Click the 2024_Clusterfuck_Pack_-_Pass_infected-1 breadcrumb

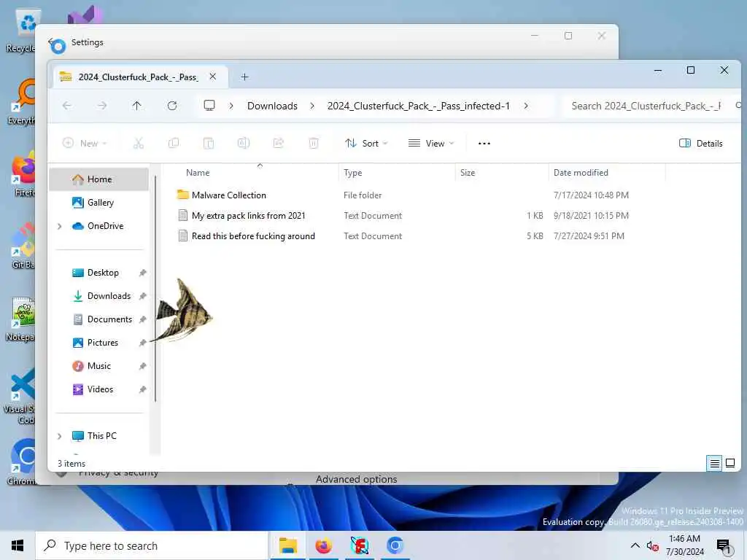(418, 106)
